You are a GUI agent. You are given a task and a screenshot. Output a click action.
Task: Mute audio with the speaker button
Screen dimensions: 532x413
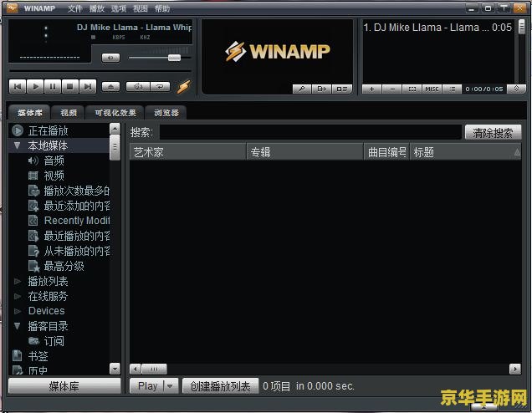click(110, 58)
